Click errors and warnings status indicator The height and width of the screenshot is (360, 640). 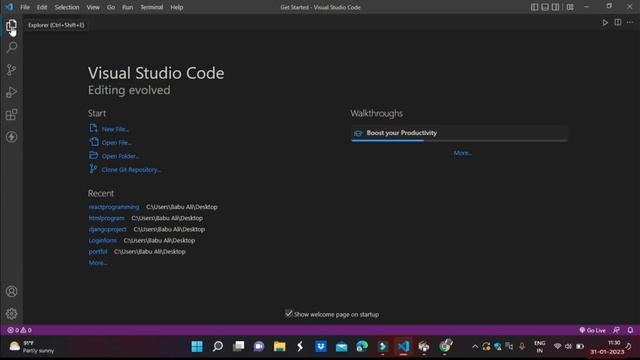(19, 330)
